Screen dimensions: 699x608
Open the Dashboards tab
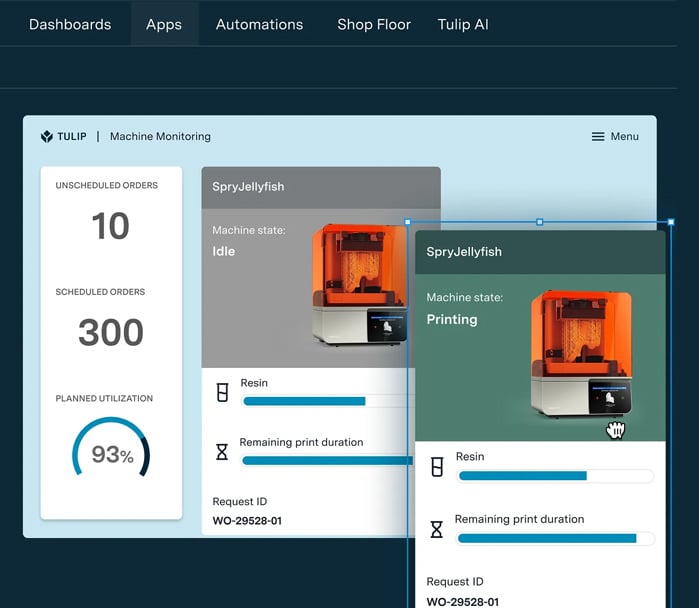(x=70, y=24)
